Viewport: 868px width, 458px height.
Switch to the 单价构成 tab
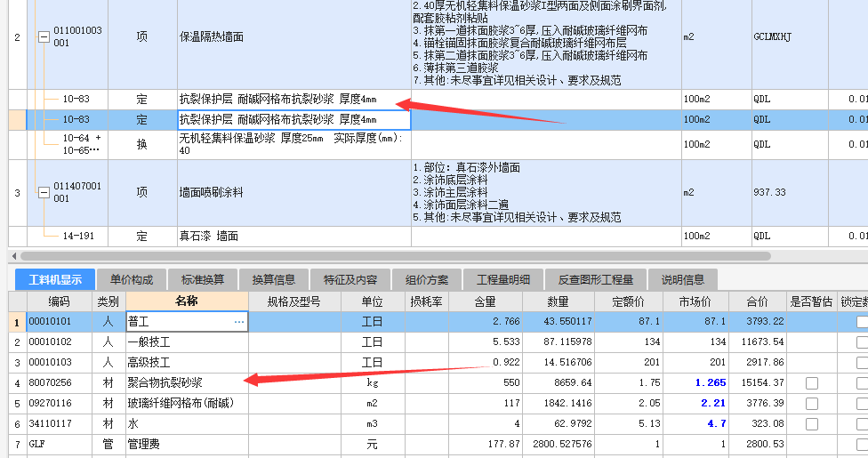point(132,279)
